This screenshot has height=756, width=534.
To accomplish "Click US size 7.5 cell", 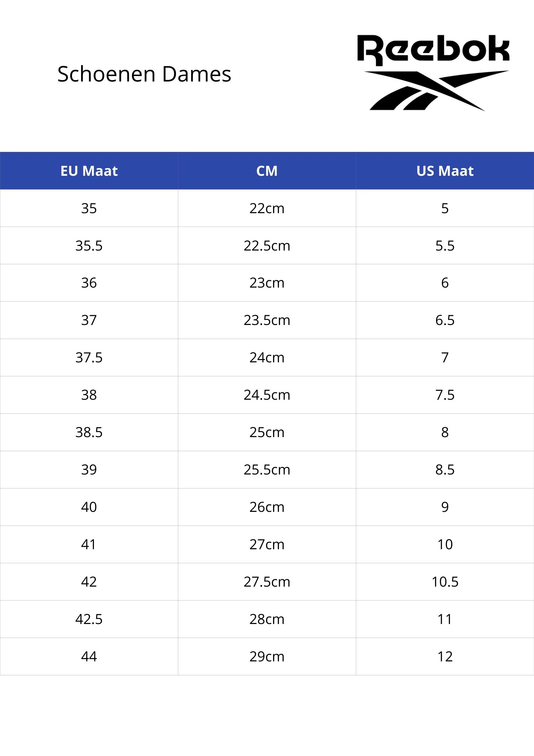I will 445,395.
